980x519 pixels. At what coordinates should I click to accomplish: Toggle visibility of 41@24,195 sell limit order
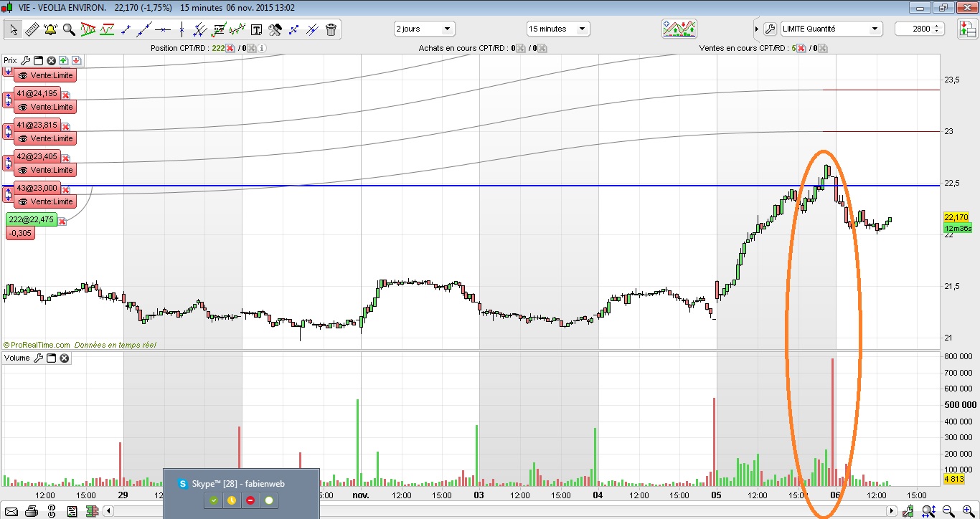point(23,107)
